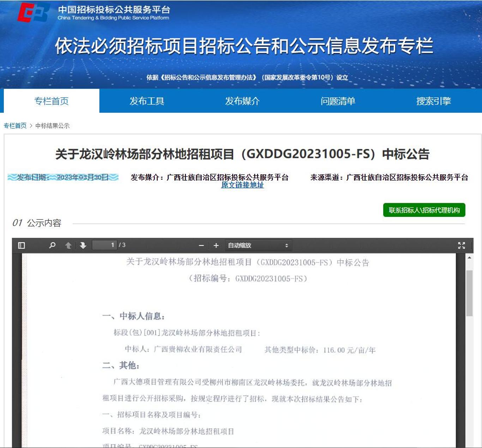Open the 发布媒介 tab
This screenshot has width=482, height=448.
pos(242,101)
